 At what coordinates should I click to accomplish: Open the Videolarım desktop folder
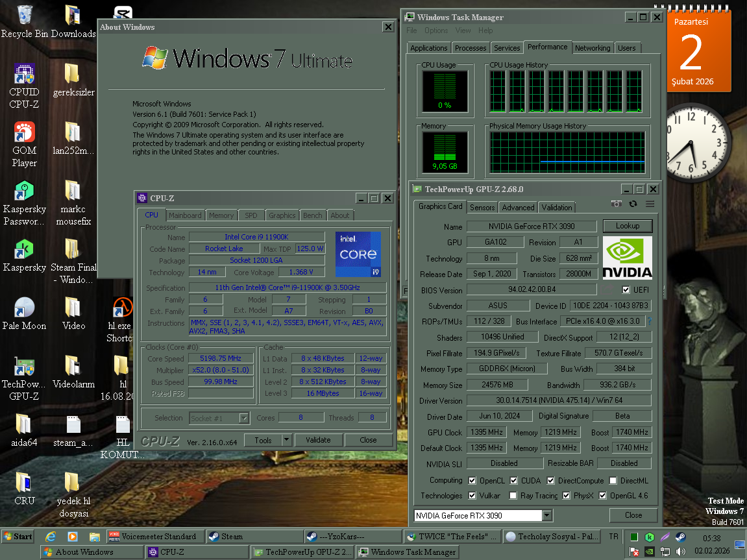(x=73, y=372)
